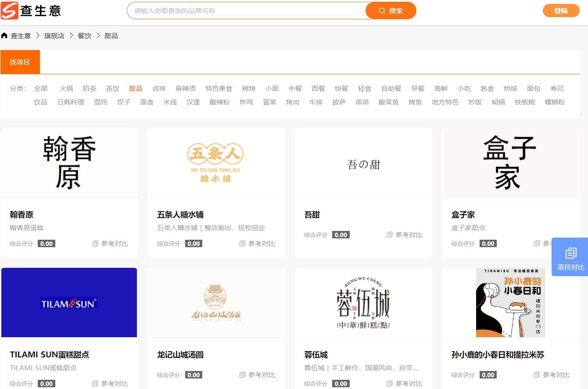The height and width of the screenshot is (389, 588).
Task: Select the 全部 category filter
Action: coord(41,89)
